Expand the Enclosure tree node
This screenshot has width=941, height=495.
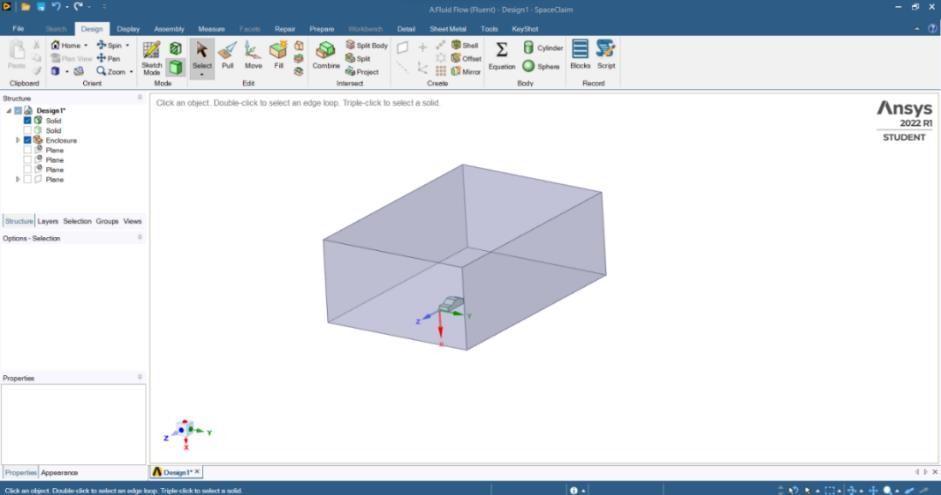tap(18, 140)
